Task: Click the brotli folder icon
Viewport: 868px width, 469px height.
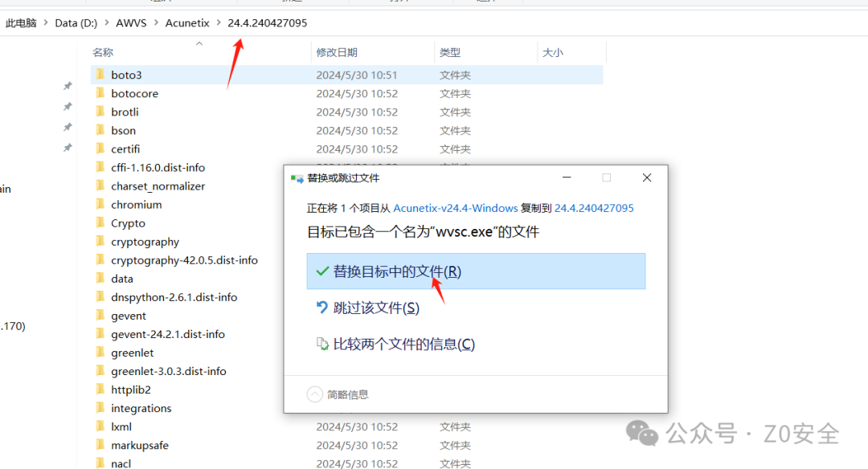Action: coord(100,112)
